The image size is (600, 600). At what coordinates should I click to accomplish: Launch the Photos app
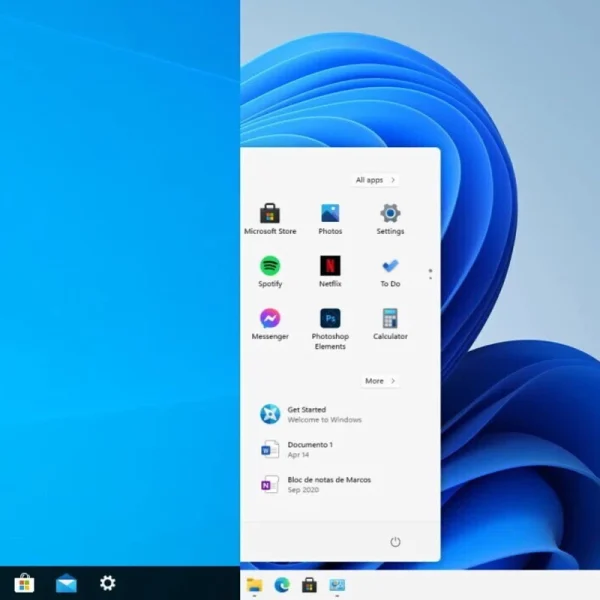point(330,219)
